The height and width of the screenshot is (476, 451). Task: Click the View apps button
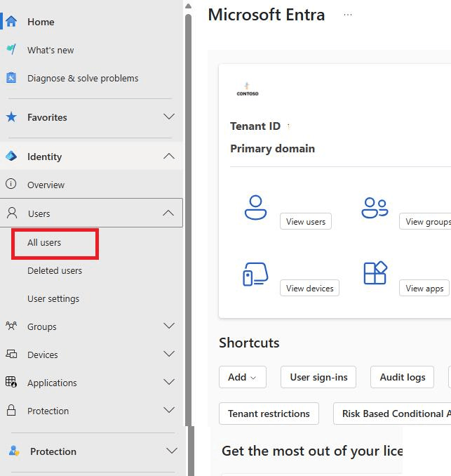pyautogui.click(x=424, y=288)
